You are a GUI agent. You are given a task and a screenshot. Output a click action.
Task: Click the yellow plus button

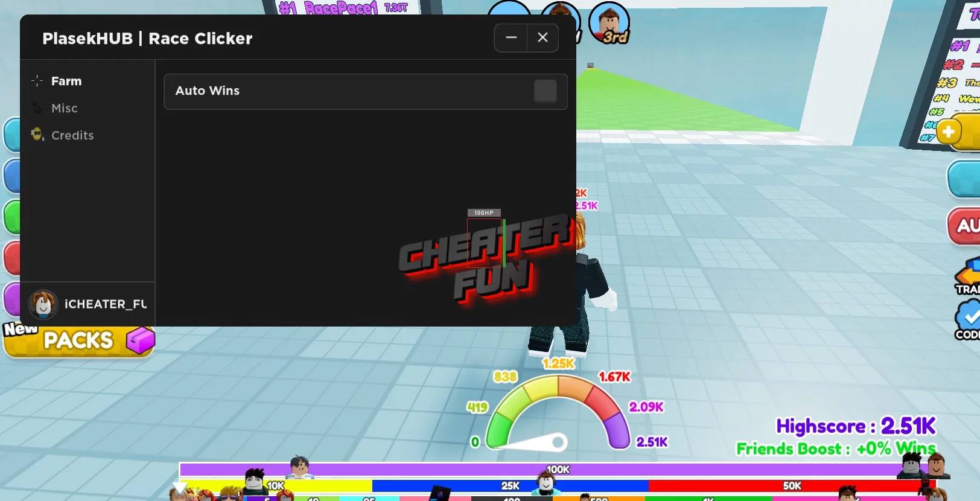tap(948, 132)
